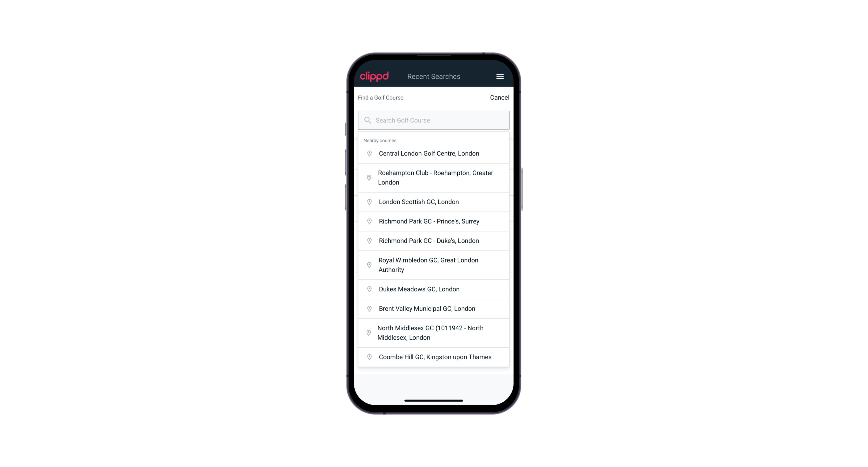
Task: Open the clippd logo home screen
Action: [x=375, y=76]
